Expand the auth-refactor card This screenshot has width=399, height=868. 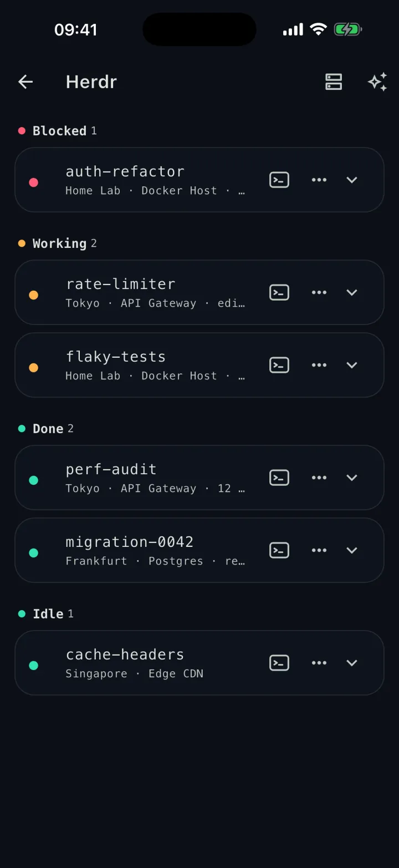(x=352, y=180)
